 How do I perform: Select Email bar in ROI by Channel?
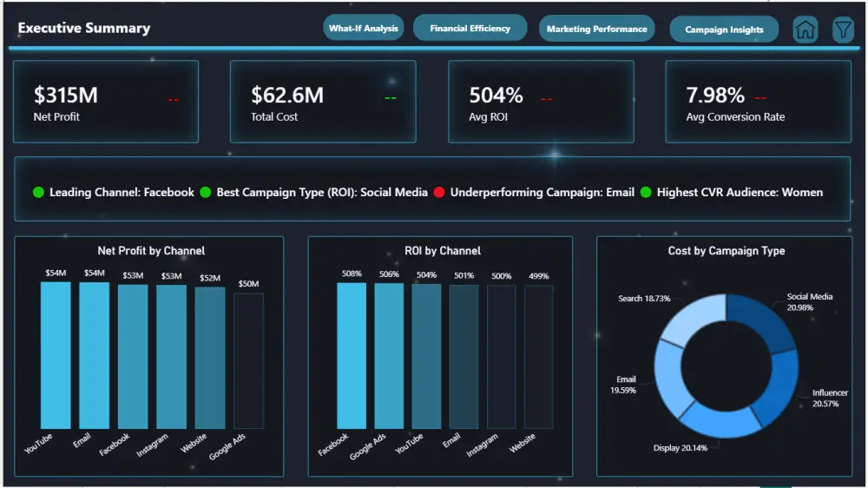click(464, 357)
